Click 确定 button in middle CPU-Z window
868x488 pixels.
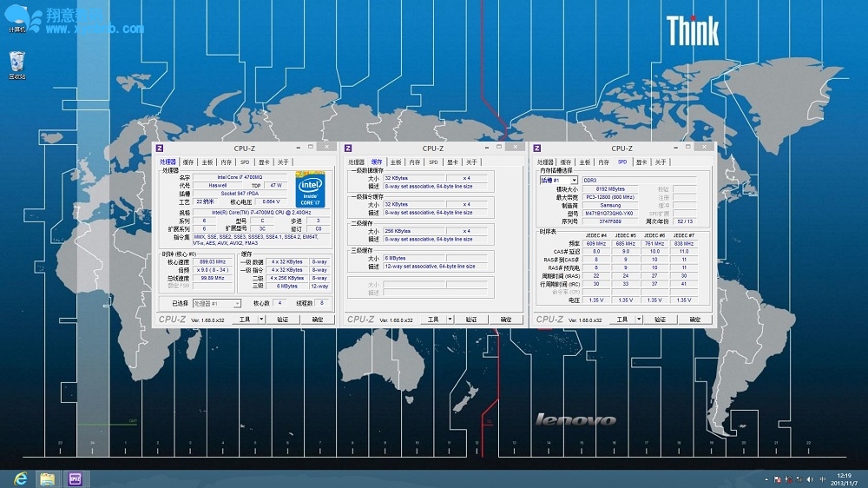click(507, 320)
